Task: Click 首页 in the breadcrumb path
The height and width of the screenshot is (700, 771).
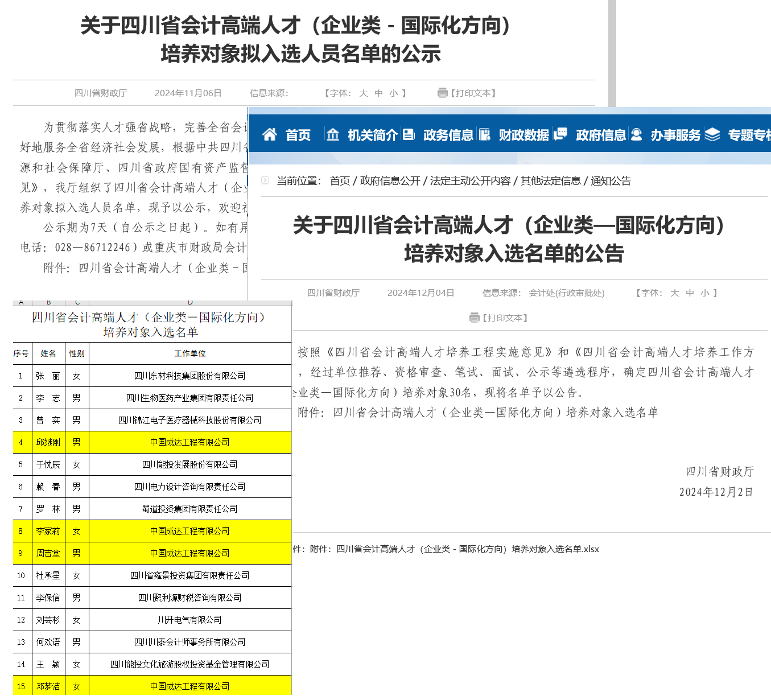Action: tap(340, 181)
